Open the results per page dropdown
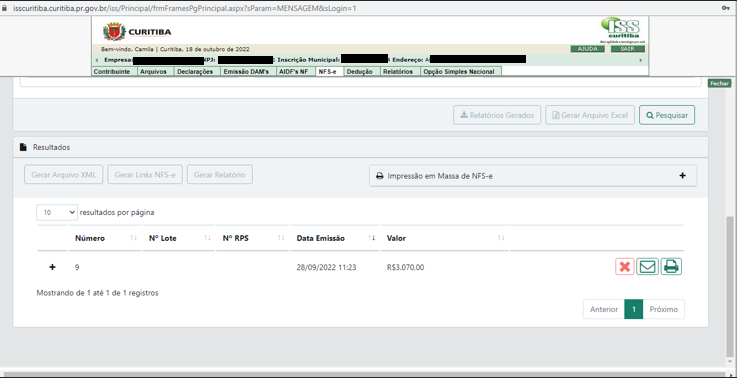 coord(57,213)
